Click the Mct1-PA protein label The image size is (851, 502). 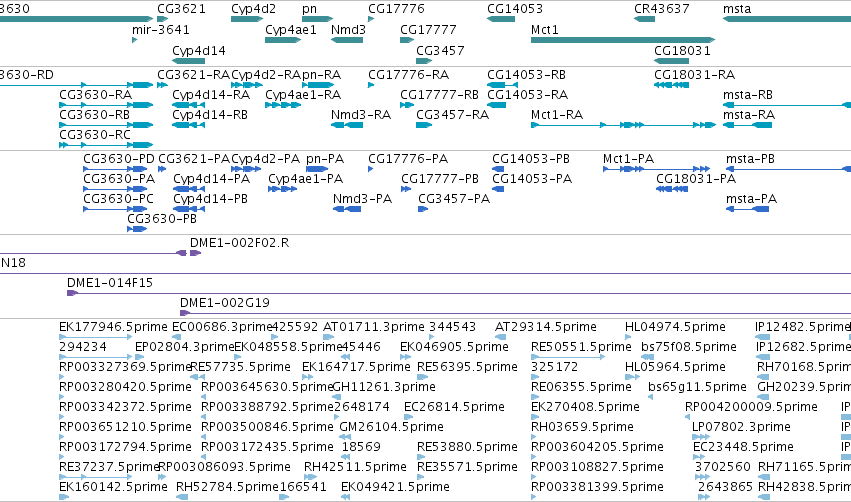[x=628, y=158]
